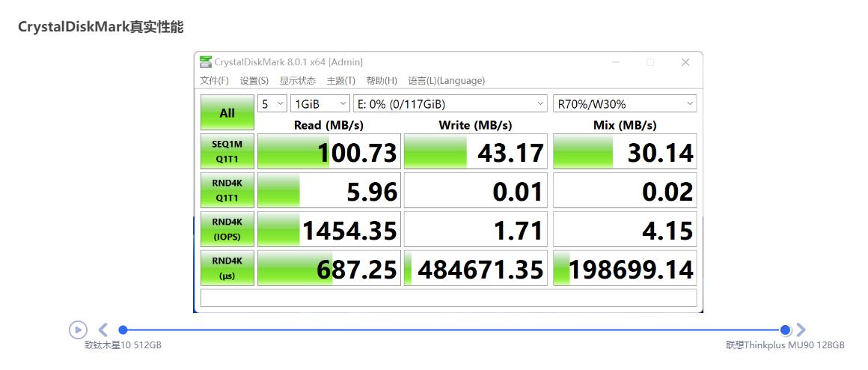Click the 5.96 RND4K read value
868x370 pixels.
coord(329,190)
